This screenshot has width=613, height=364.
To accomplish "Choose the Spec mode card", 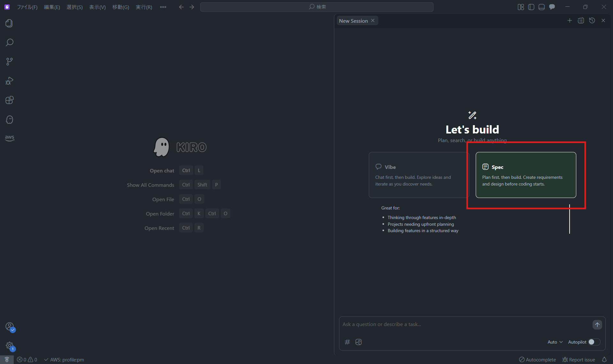I will (526, 175).
